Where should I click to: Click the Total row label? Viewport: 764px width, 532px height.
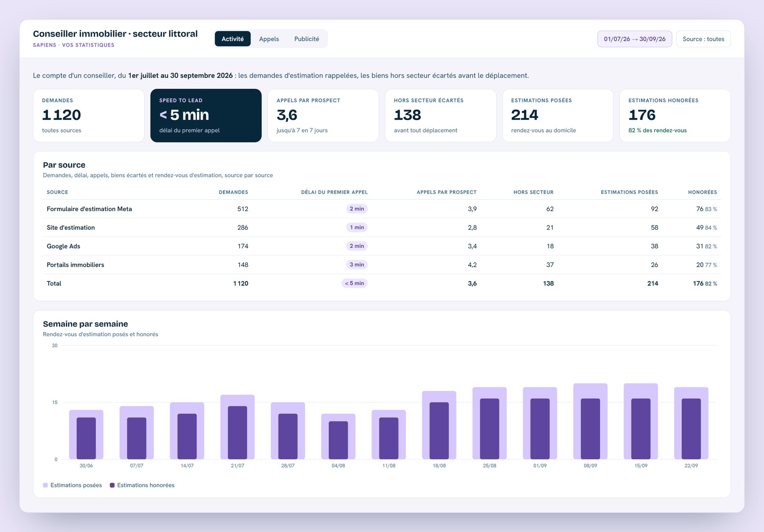(x=54, y=284)
